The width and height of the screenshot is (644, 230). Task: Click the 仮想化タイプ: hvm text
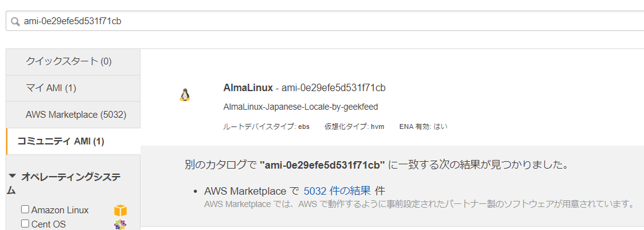pyautogui.click(x=354, y=126)
